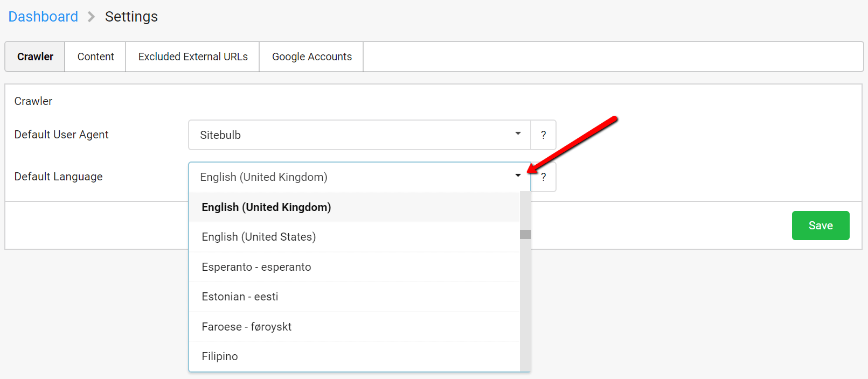Switch to the Content tab

[x=95, y=57]
